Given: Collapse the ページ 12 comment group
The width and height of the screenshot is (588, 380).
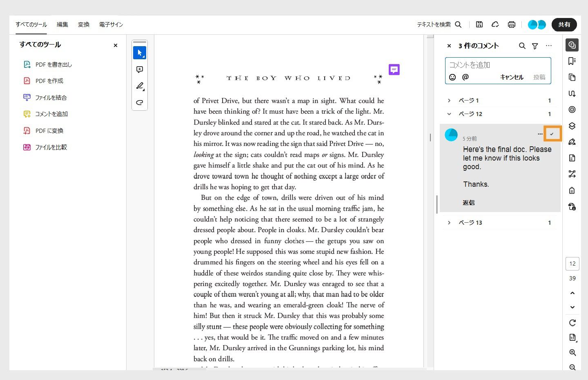Looking at the screenshot, I should pos(449,114).
